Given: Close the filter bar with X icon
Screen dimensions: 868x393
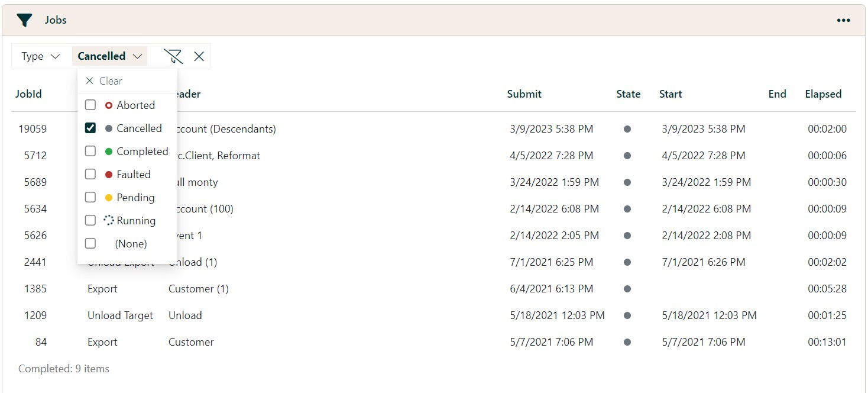Looking at the screenshot, I should (199, 56).
